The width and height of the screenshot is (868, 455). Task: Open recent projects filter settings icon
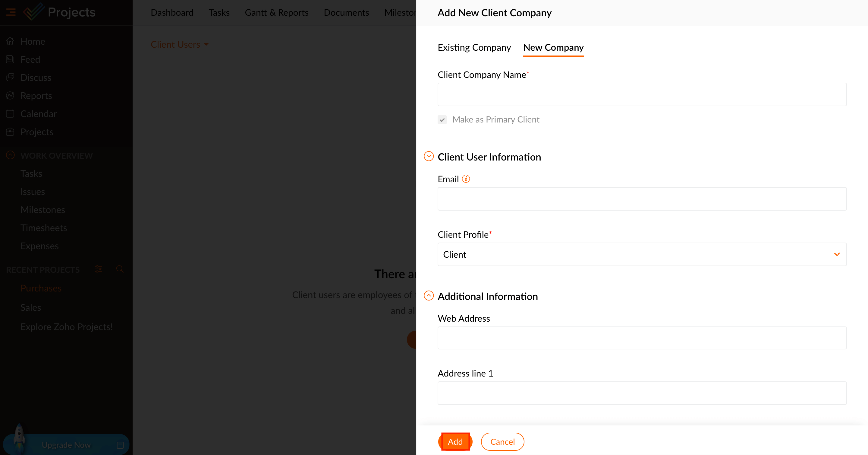pyautogui.click(x=98, y=269)
